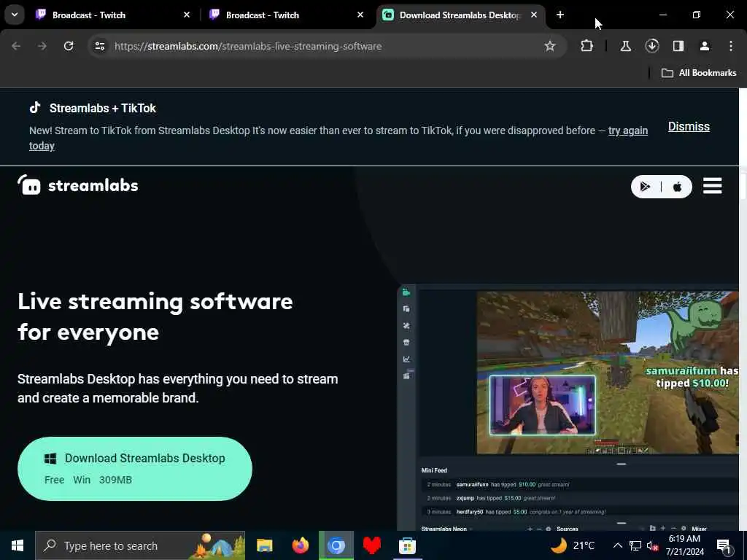747x560 pixels.
Task: Go back to the previous page
Action: click(16, 46)
